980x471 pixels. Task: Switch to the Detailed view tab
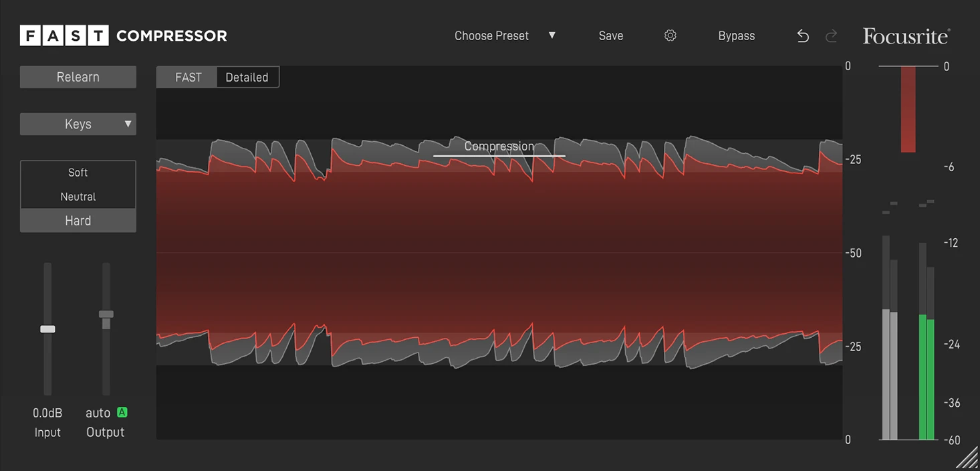247,77
